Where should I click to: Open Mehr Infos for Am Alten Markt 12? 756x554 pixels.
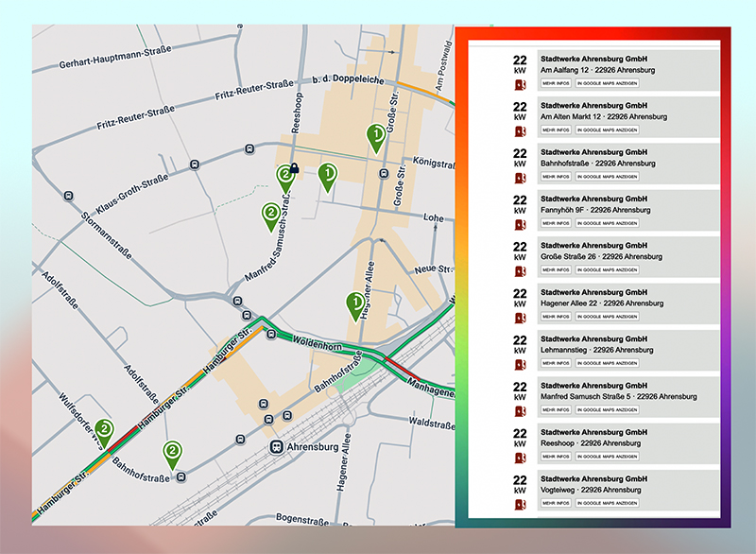tap(556, 130)
